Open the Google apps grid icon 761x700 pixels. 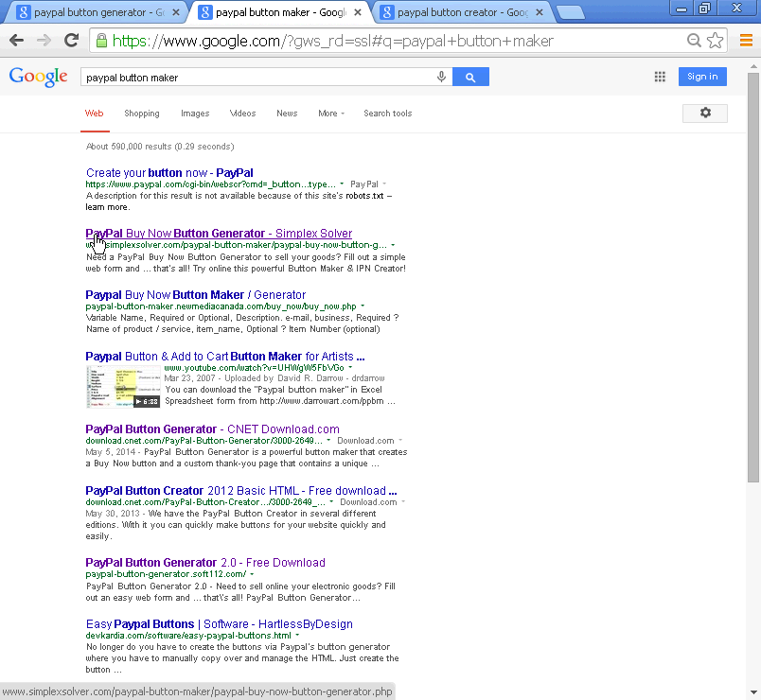point(660,77)
